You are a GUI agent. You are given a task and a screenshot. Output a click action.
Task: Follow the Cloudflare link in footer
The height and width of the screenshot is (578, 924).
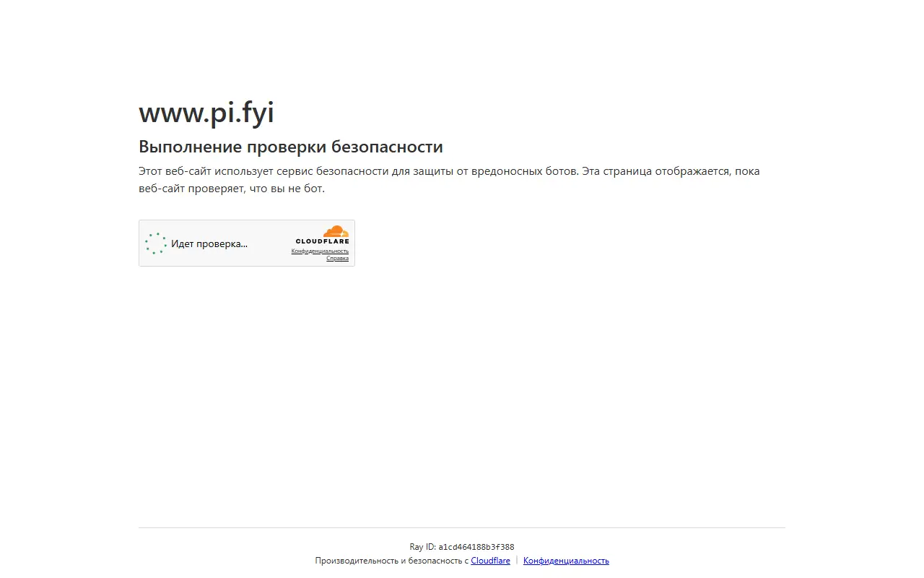pyautogui.click(x=491, y=561)
